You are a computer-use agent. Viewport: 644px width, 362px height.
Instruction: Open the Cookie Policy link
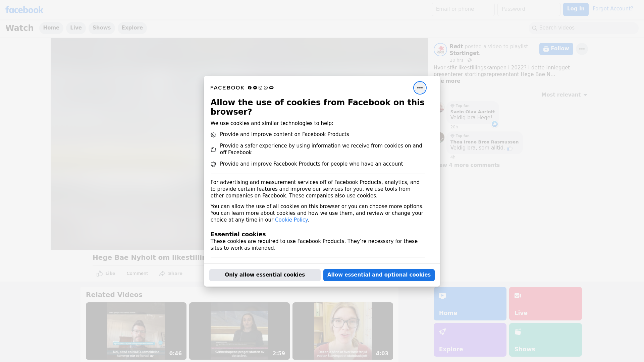[291, 220]
